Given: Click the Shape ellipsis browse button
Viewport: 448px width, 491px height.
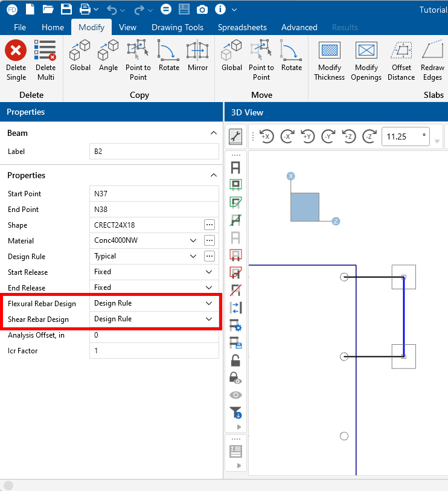Looking at the screenshot, I should coord(210,225).
